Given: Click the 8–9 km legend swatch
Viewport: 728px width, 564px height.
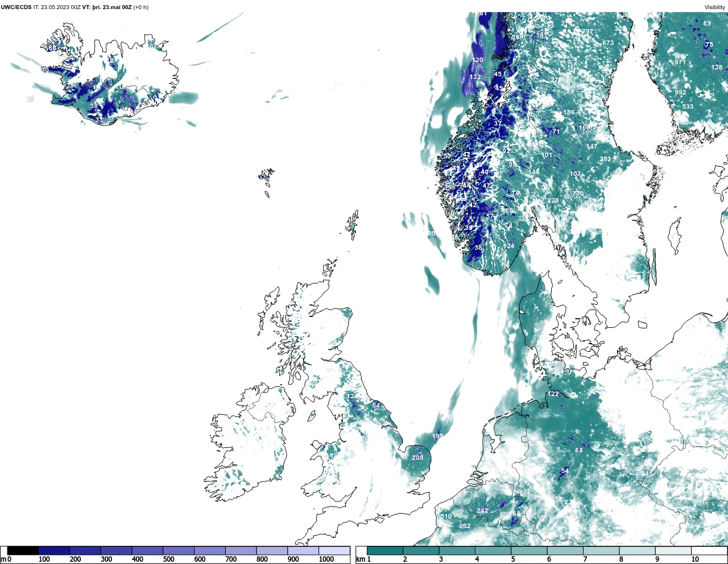Looking at the screenshot, I should click(x=637, y=551).
